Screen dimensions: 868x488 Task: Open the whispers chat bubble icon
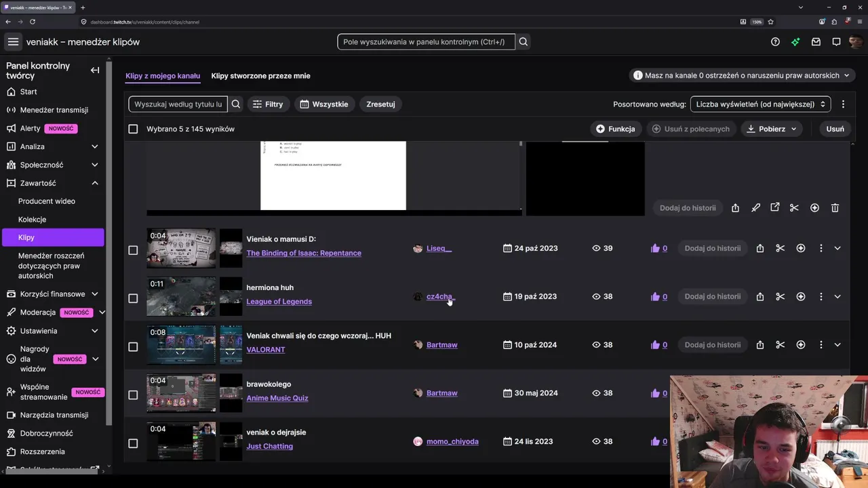click(836, 42)
